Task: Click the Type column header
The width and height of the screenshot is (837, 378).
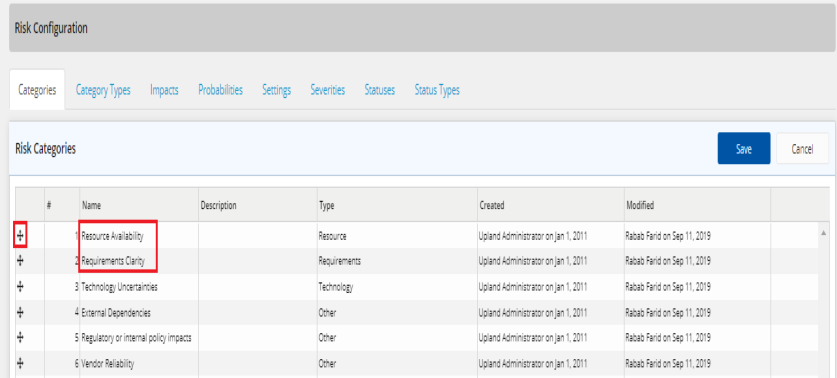Action: [397, 205]
